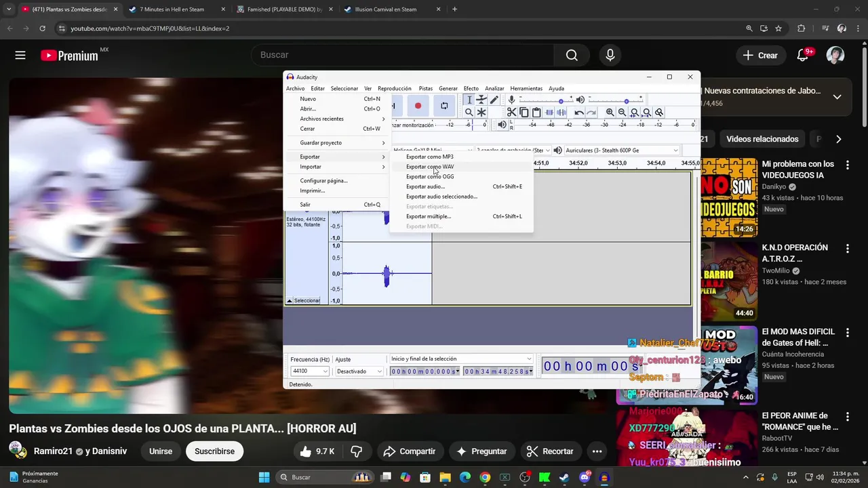Open Steam from the taskbar
Viewport: 868px width, 488px height.
564,477
